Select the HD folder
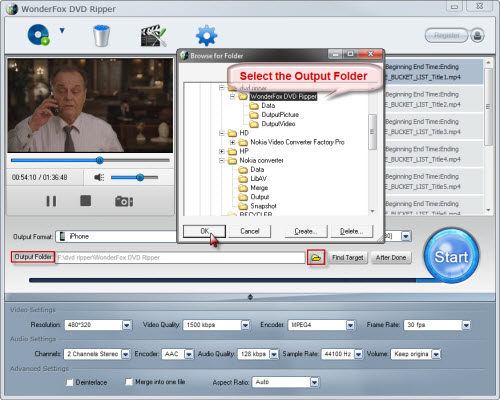 point(244,133)
